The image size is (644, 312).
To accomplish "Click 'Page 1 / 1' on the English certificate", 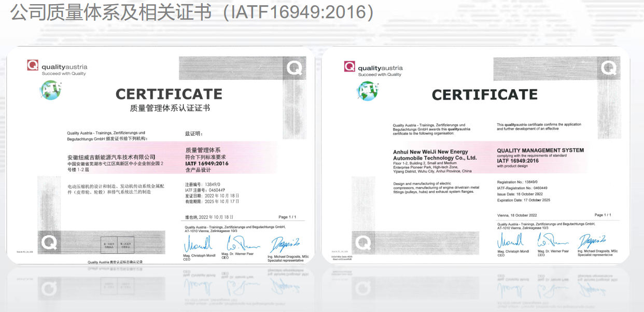I will (x=603, y=215).
